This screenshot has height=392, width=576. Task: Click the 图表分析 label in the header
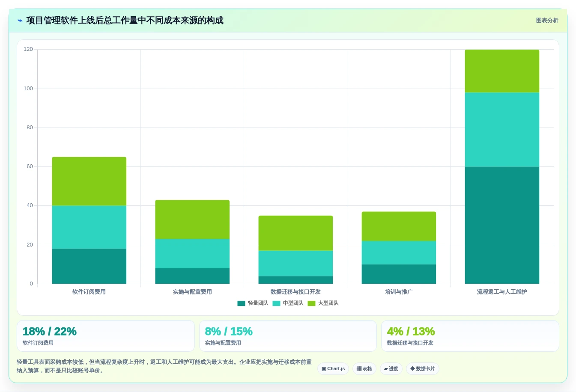pos(547,21)
